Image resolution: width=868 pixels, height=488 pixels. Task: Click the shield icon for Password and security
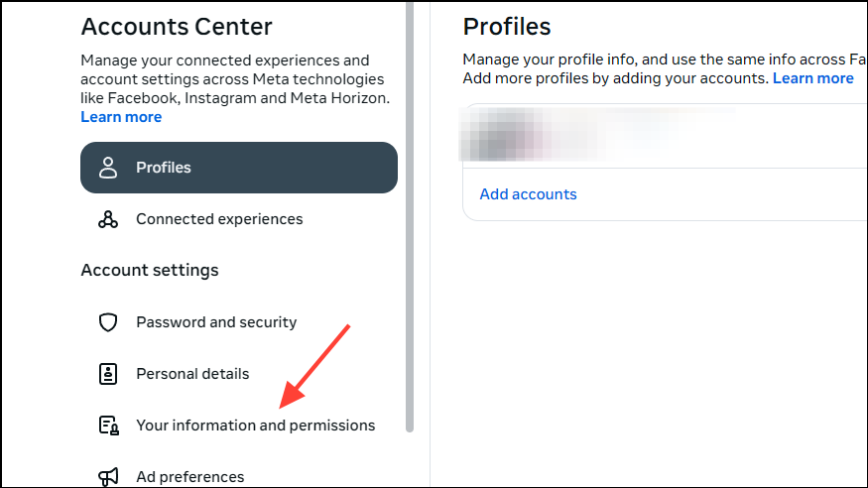[x=108, y=322]
